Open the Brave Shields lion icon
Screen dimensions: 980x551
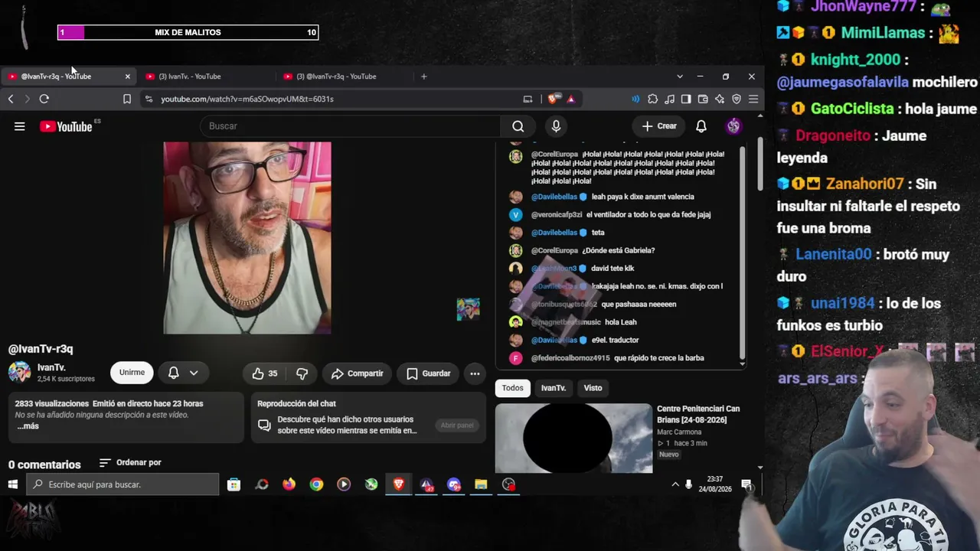(553, 99)
